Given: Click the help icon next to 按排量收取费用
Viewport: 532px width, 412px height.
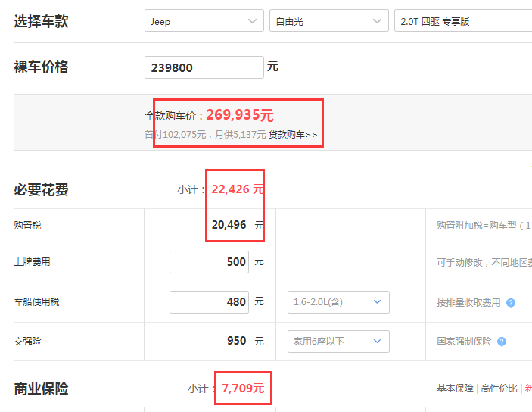Looking at the screenshot, I should pos(511,303).
